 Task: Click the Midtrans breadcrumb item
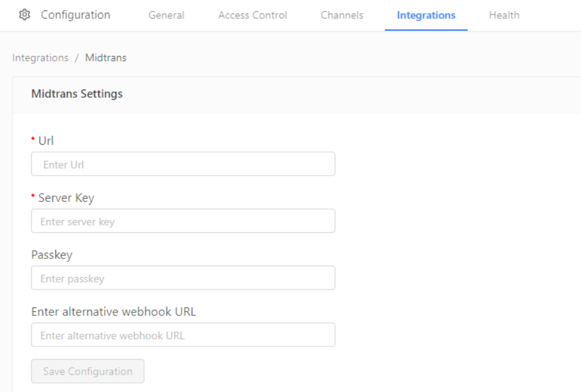coord(106,58)
